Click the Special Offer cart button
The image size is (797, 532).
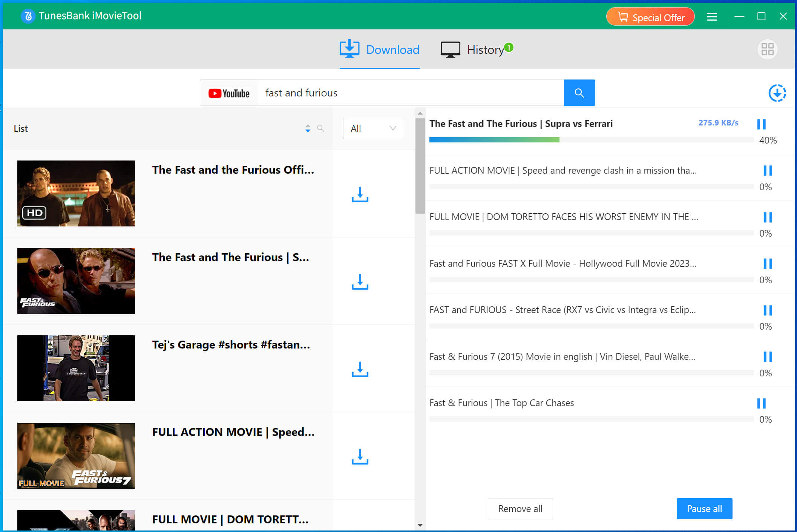650,17
